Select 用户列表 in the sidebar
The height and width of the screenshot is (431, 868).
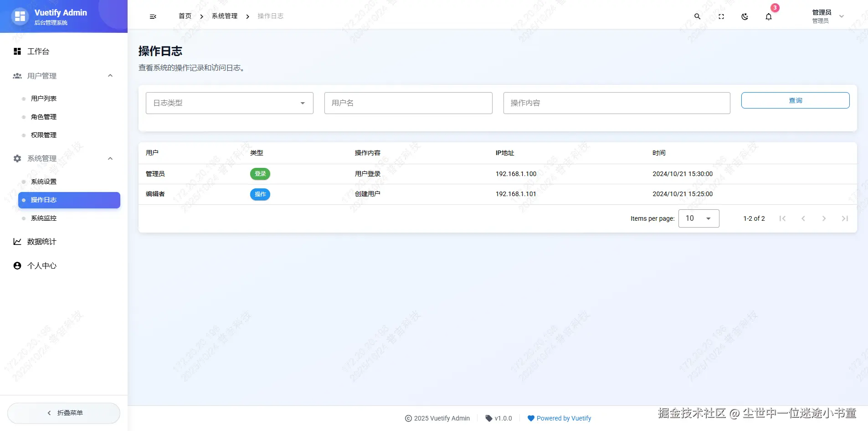(x=44, y=98)
